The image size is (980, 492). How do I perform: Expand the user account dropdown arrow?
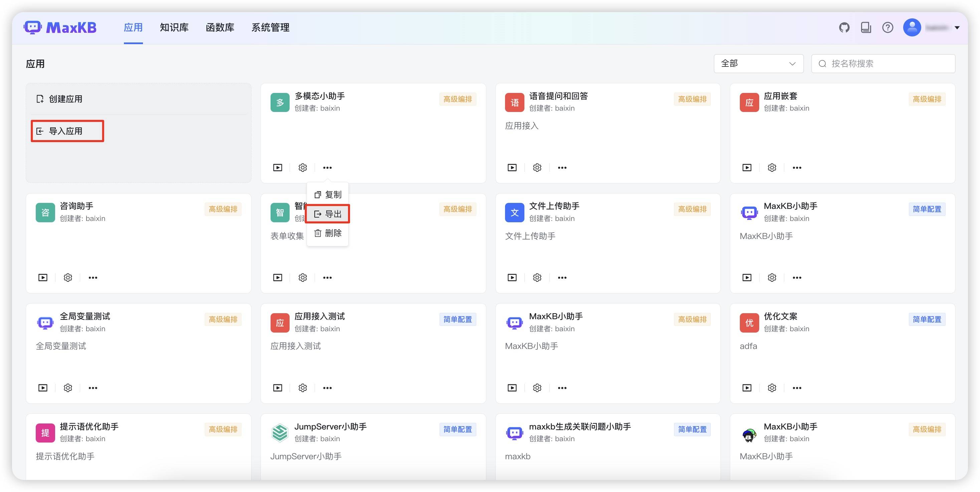pyautogui.click(x=957, y=27)
